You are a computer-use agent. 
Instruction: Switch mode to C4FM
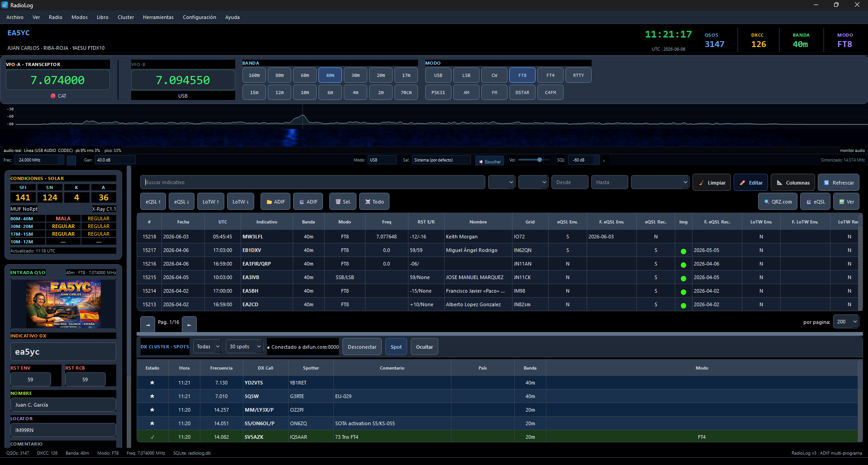[550, 92]
